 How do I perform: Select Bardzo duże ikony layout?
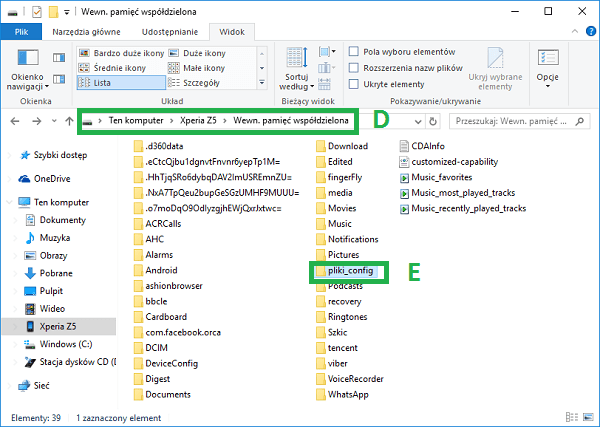tap(121, 53)
